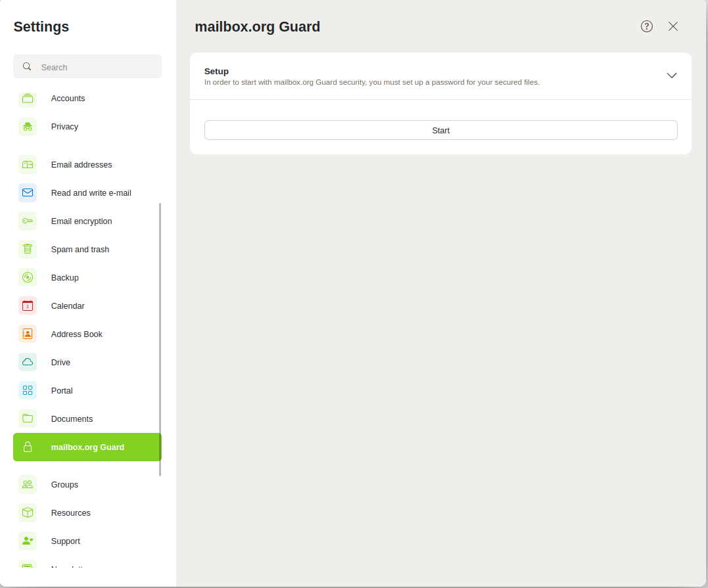Go to Privacy settings
The width and height of the screenshot is (708, 588).
pyautogui.click(x=87, y=127)
